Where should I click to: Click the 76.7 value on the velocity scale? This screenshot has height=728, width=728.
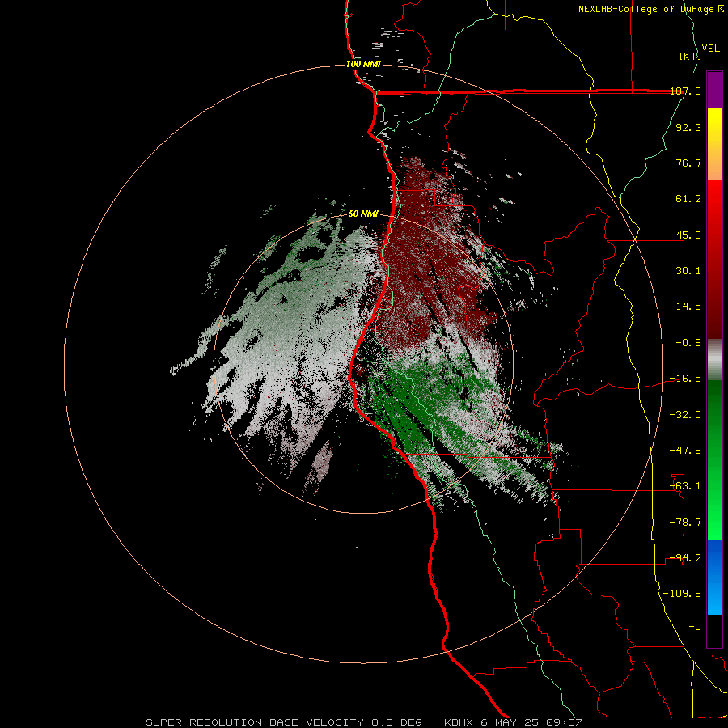tap(688, 163)
